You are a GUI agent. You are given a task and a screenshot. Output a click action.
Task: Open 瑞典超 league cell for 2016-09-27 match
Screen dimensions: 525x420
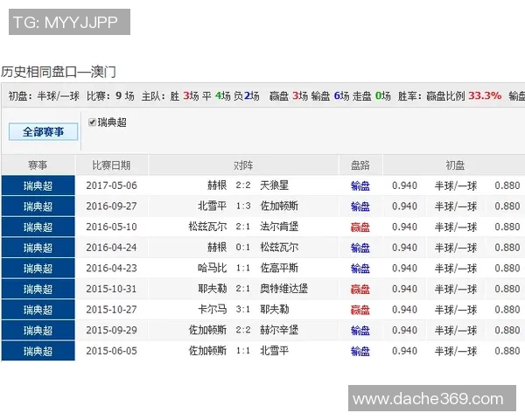[38, 206]
